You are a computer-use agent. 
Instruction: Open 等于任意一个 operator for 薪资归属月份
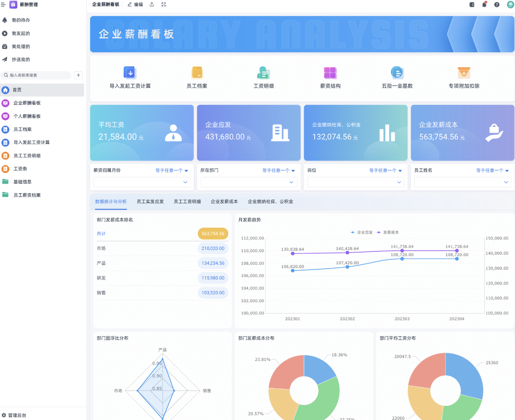point(172,171)
